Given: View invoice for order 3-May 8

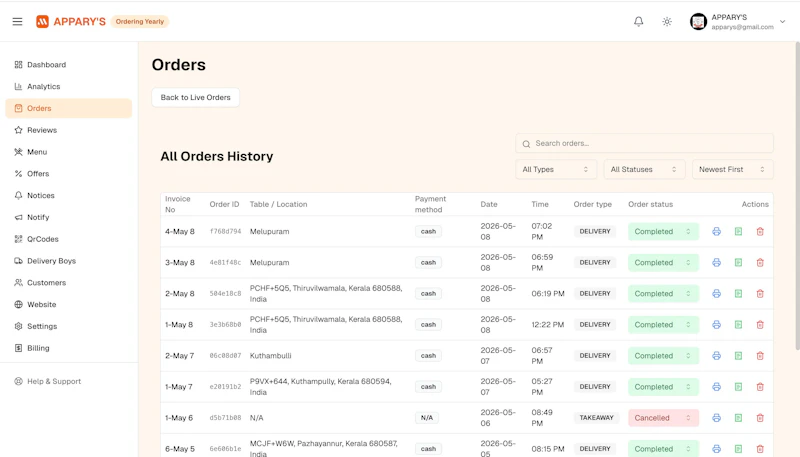Looking at the screenshot, I should click(x=738, y=263).
